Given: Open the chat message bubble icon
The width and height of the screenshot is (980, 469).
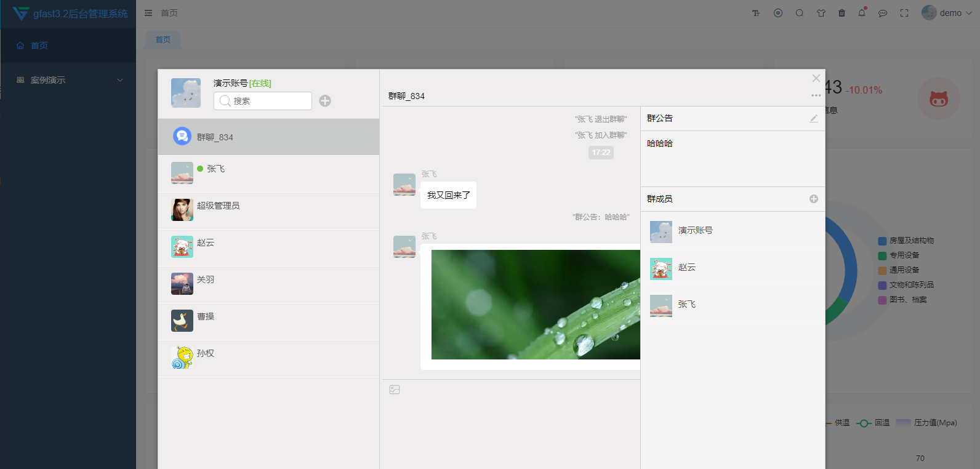Looking at the screenshot, I should (x=883, y=13).
